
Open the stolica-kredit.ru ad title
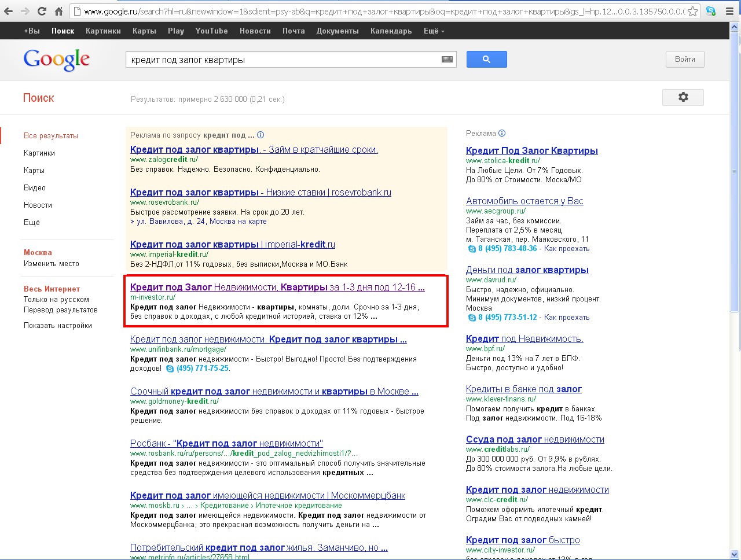(532, 150)
